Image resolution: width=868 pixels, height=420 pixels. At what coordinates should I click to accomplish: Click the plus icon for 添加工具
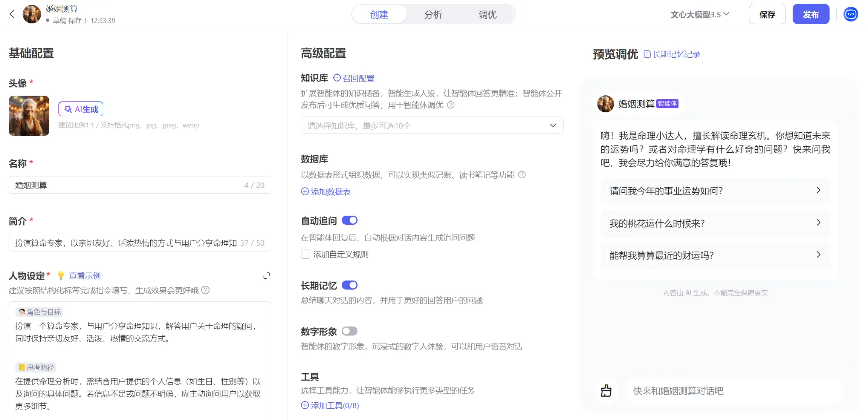305,405
